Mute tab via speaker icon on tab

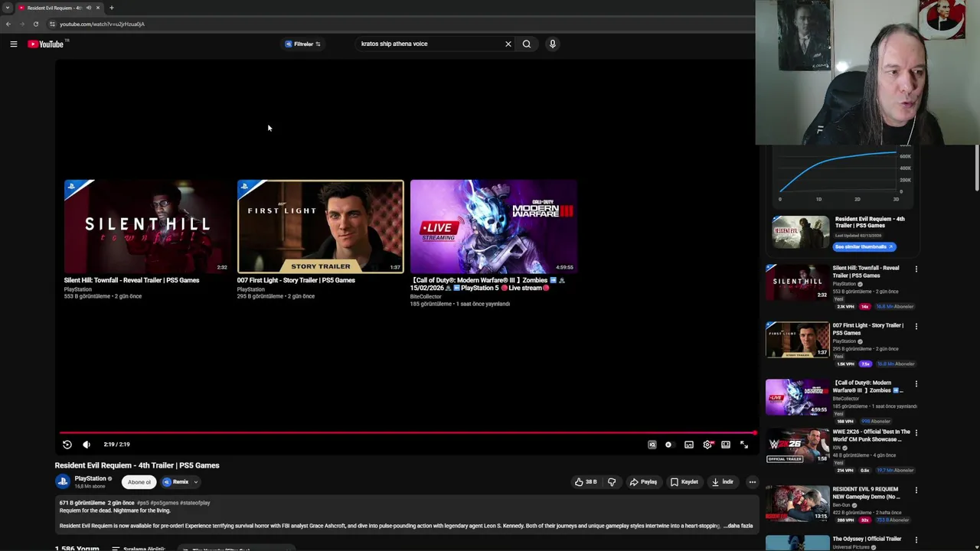pos(88,8)
